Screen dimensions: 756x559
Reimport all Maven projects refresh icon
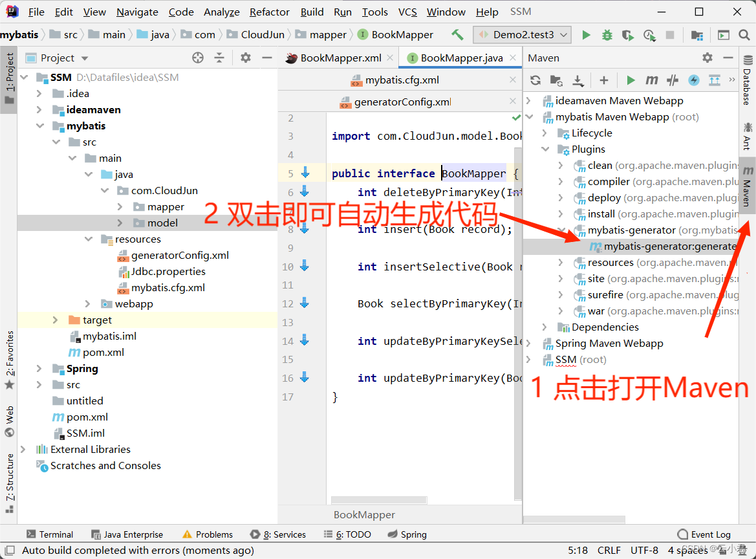535,80
